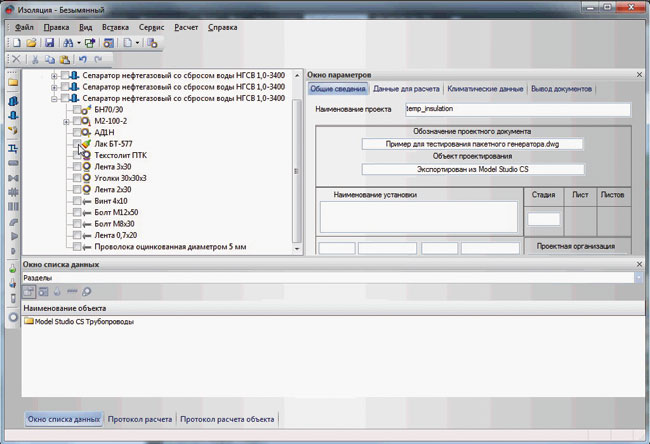Collapse the third Сепаратор нефтегазовый node

(54, 99)
